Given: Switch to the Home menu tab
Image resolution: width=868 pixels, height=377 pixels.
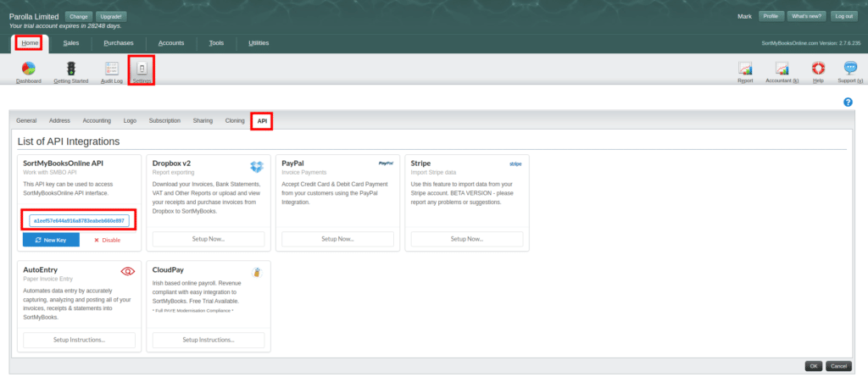Looking at the screenshot, I should [30, 42].
